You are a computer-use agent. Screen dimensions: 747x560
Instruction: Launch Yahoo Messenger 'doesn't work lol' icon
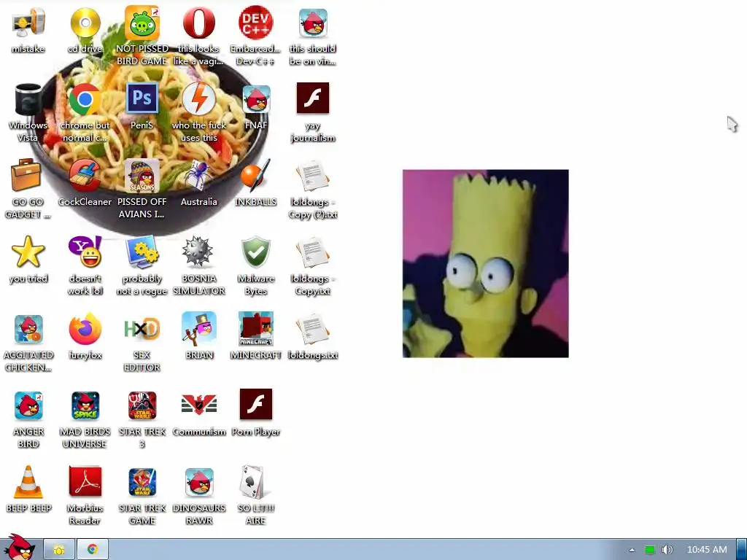pyautogui.click(x=85, y=252)
